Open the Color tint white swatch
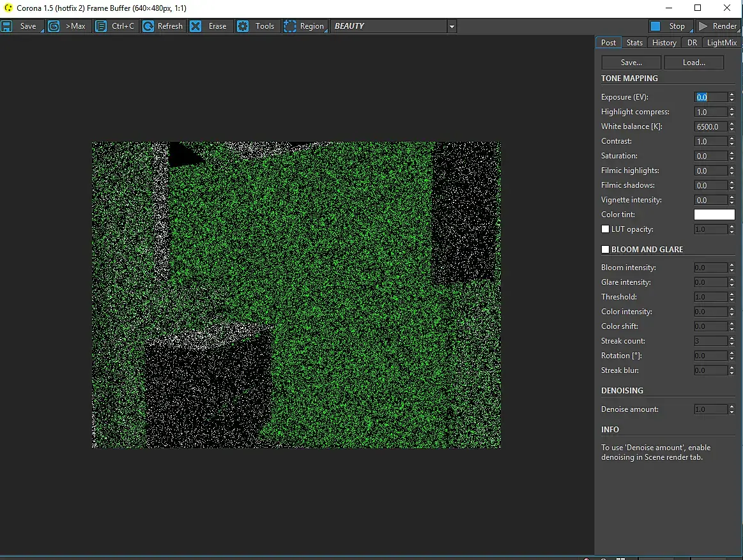This screenshot has height=560, width=743. click(714, 215)
